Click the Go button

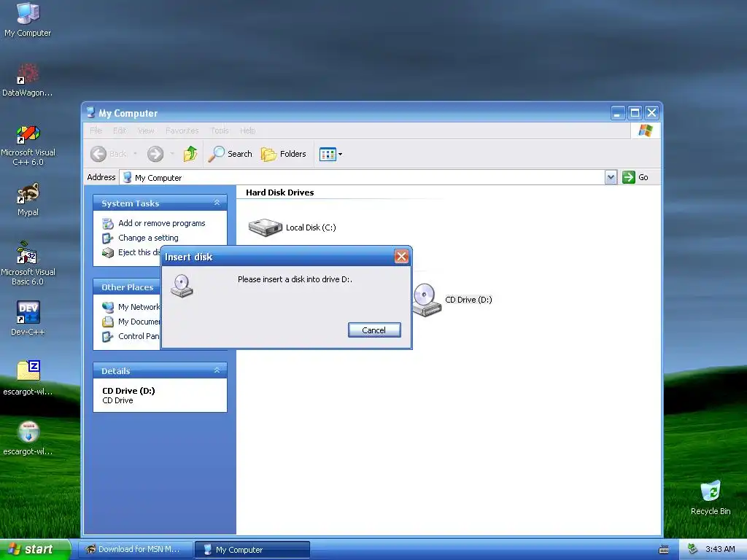[635, 177]
